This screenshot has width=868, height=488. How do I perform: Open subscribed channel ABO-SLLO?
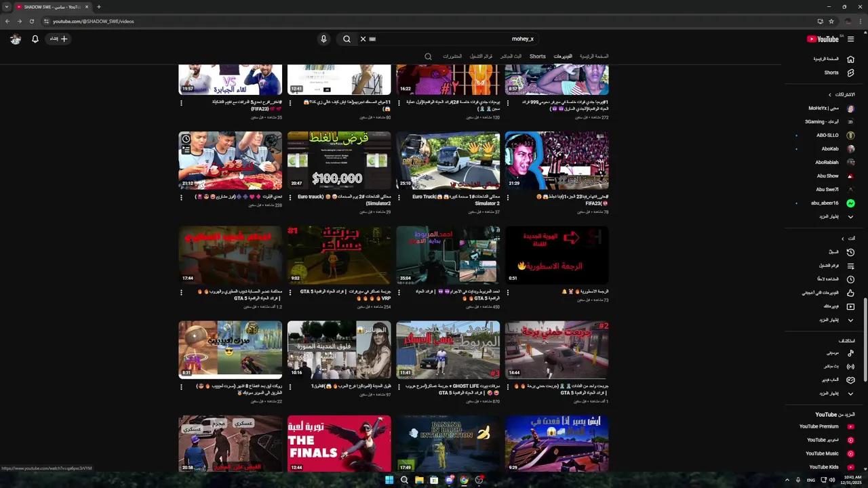click(x=835, y=135)
